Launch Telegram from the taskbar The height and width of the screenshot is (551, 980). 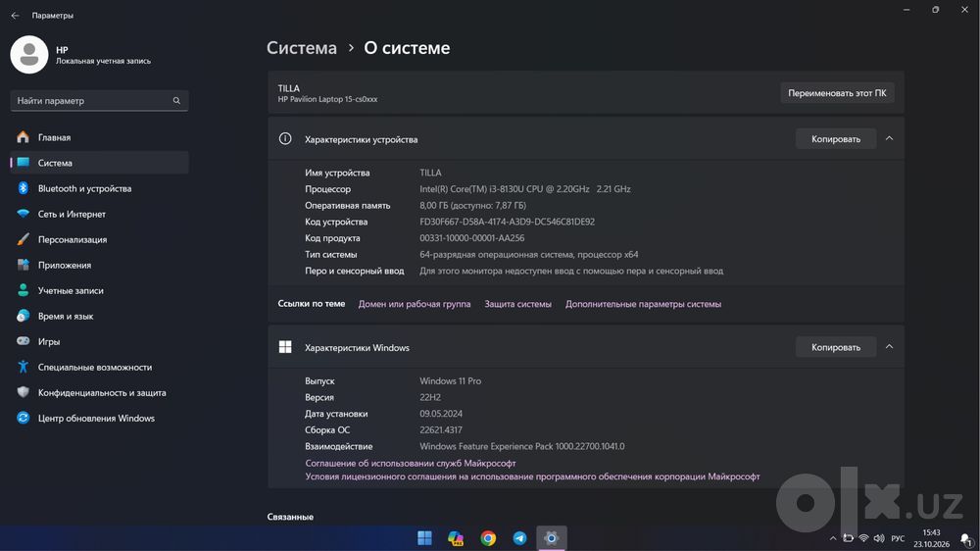point(519,538)
